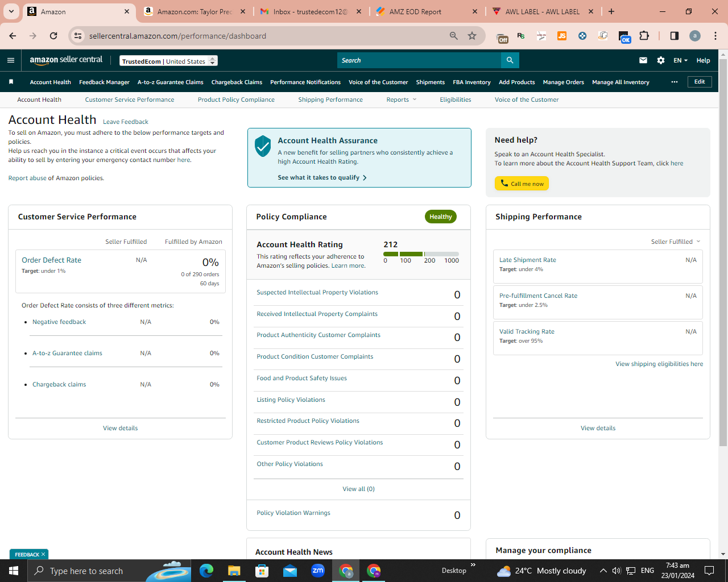Image resolution: width=728 pixels, height=582 pixels.
Task: Switch to the AMZ EOD Report tab
Action: pos(427,11)
